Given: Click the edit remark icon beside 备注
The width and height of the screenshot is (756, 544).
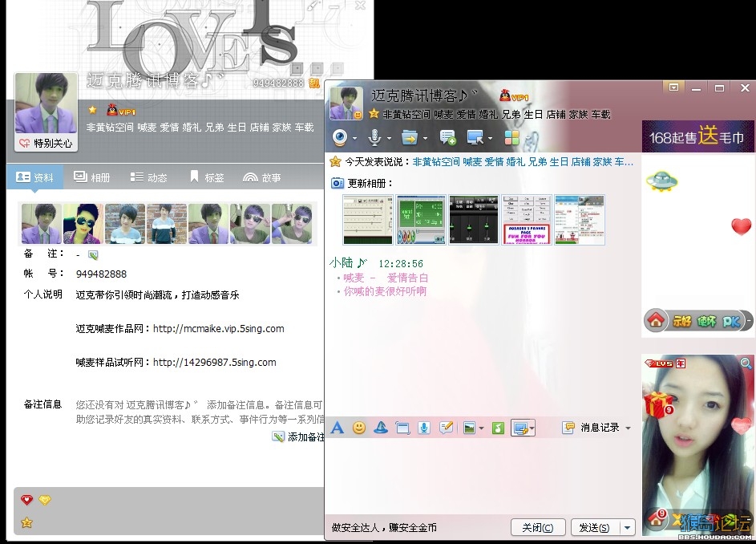Looking at the screenshot, I should click(x=93, y=254).
